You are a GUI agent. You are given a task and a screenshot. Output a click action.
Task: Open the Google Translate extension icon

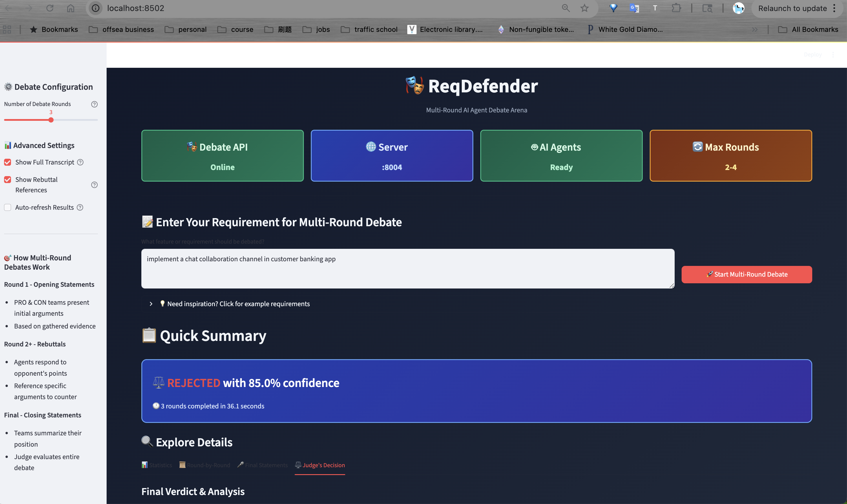click(634, 8)
